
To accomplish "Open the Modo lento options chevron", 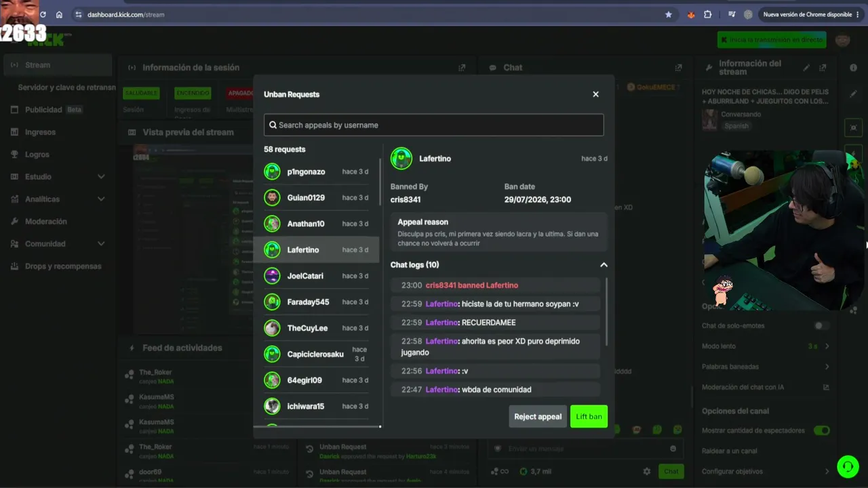I will (827, 346).
